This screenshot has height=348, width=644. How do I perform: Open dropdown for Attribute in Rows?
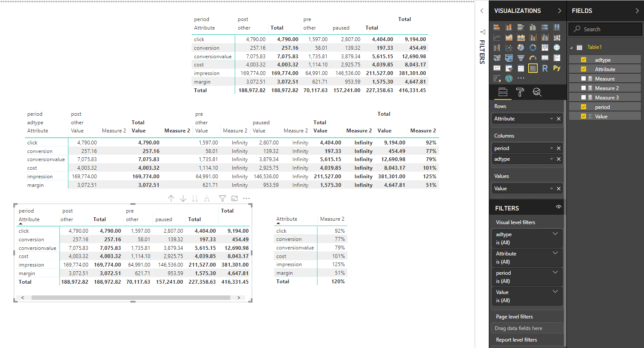tap(551, 119)
